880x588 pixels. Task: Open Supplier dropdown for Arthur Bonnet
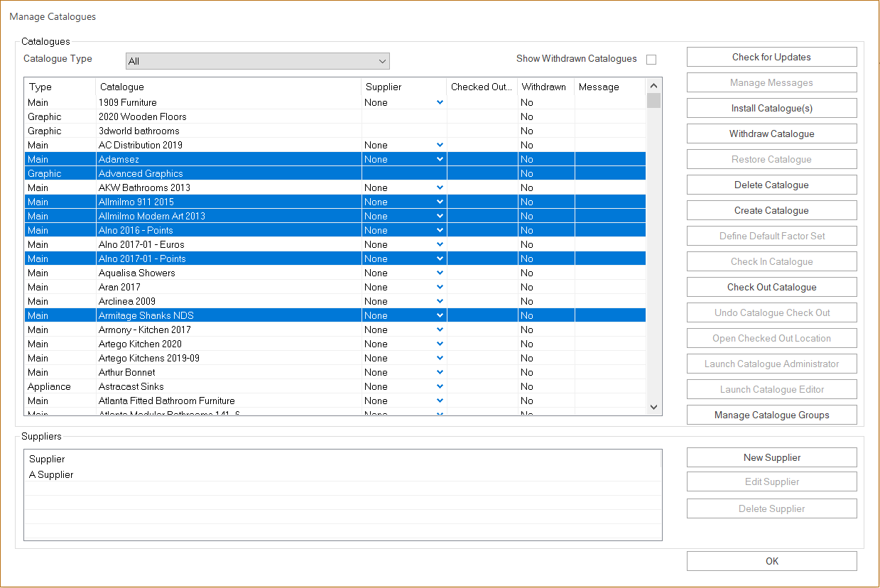(x=440, y=372)
